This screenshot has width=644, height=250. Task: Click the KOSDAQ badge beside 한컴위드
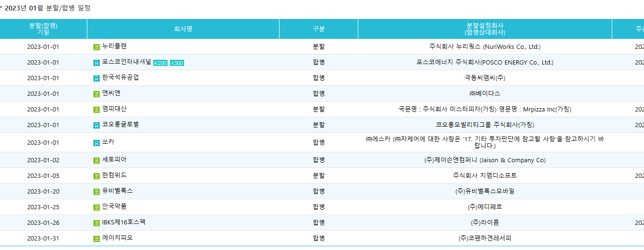pos(97,176)
